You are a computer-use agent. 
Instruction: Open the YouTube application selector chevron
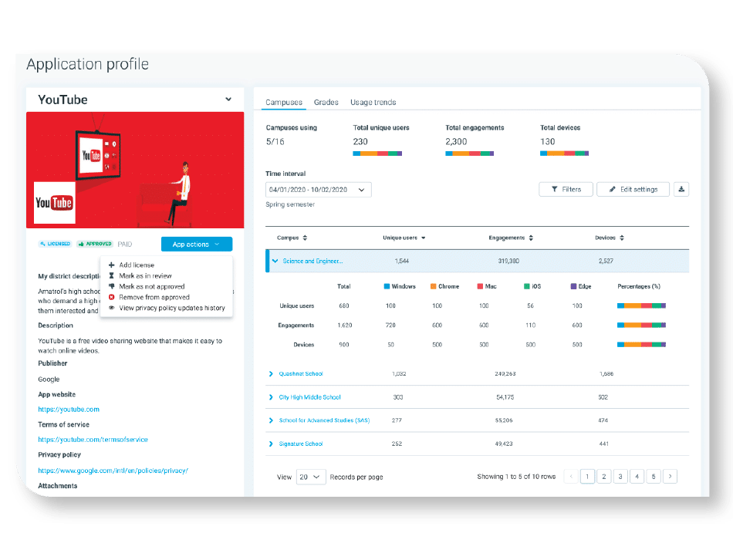click(228, 99)
